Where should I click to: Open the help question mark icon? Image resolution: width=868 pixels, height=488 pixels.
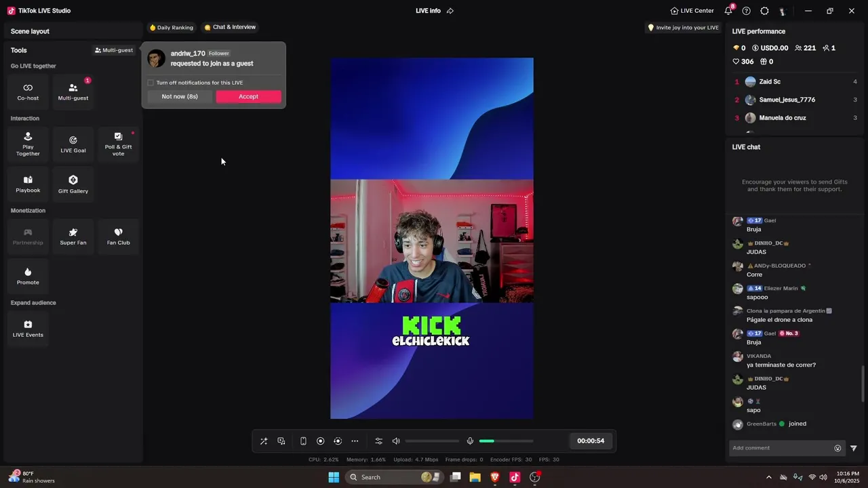pos(747,11)
